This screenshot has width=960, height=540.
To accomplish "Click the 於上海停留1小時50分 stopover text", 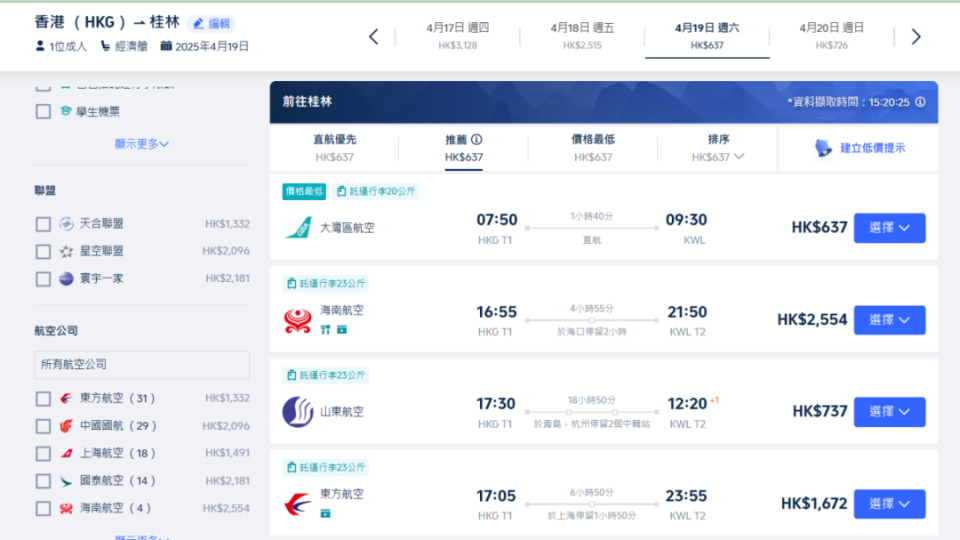I will coord(591,516).
